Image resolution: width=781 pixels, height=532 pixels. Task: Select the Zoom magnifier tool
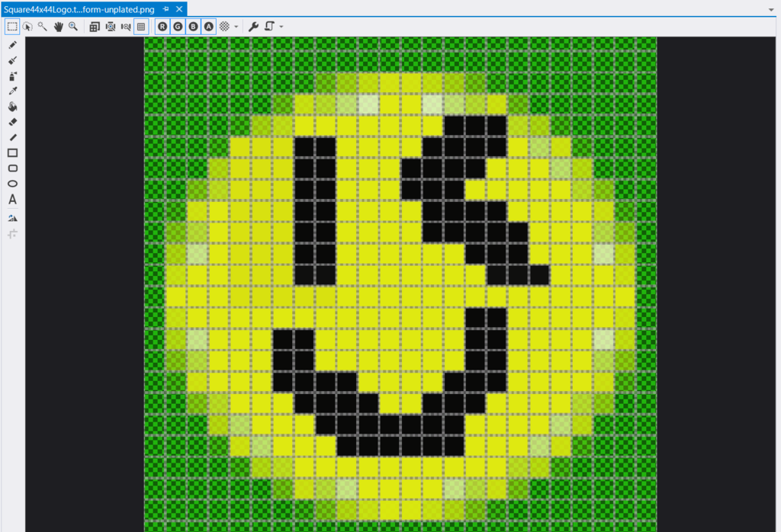click(x=73, y=27)
